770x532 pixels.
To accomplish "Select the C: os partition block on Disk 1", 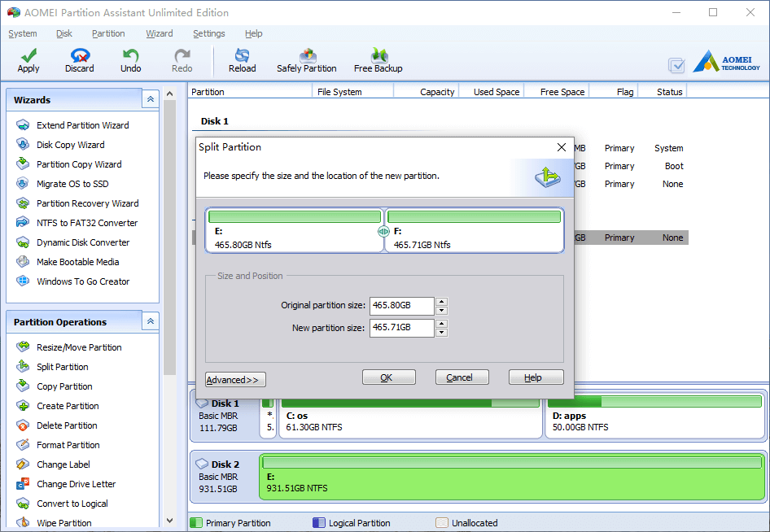I will pyautogui.click(x=410, y=417).
